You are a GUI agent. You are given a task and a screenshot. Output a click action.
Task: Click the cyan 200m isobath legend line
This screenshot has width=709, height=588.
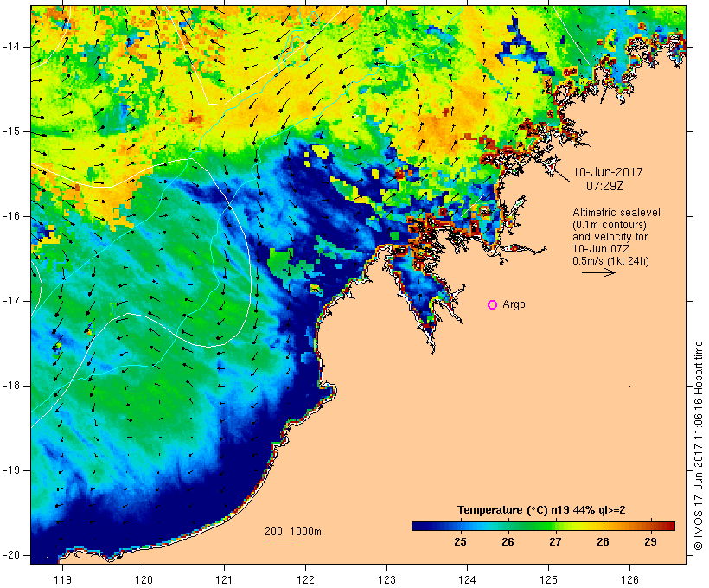[x=279, y=540]
